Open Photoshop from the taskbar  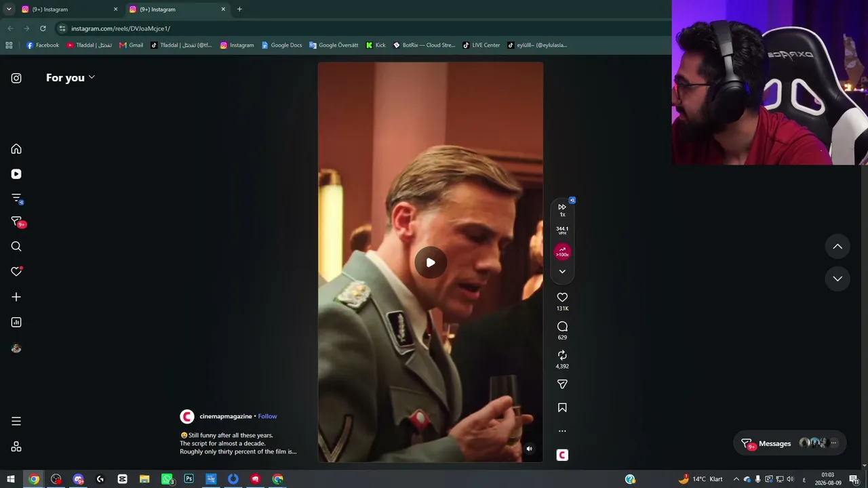[189, 479]
